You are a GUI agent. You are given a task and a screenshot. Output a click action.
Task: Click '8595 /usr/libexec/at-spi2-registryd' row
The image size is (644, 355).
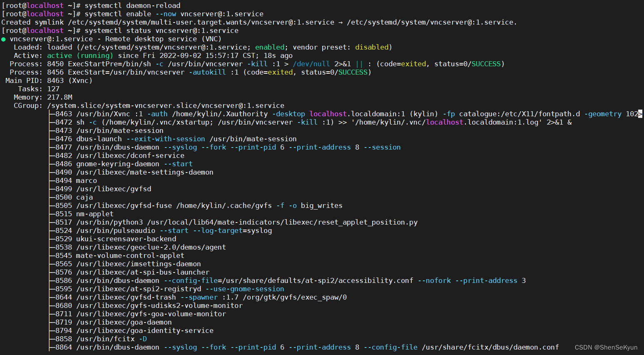coord(167,289)
